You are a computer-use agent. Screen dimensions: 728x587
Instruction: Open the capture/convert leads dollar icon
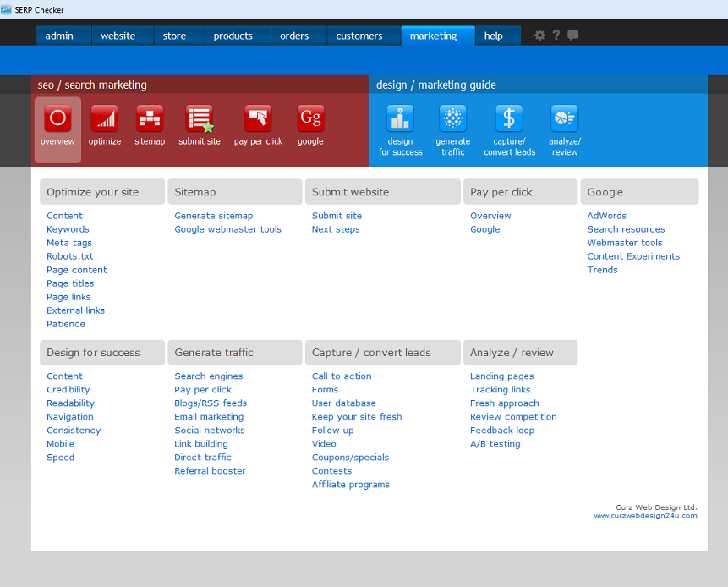point(509,119)
